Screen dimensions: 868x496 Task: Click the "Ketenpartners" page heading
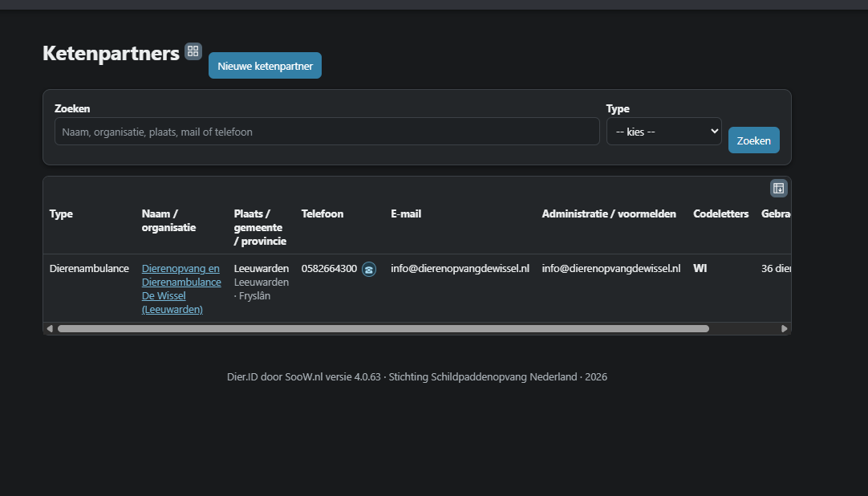(111, 53)
